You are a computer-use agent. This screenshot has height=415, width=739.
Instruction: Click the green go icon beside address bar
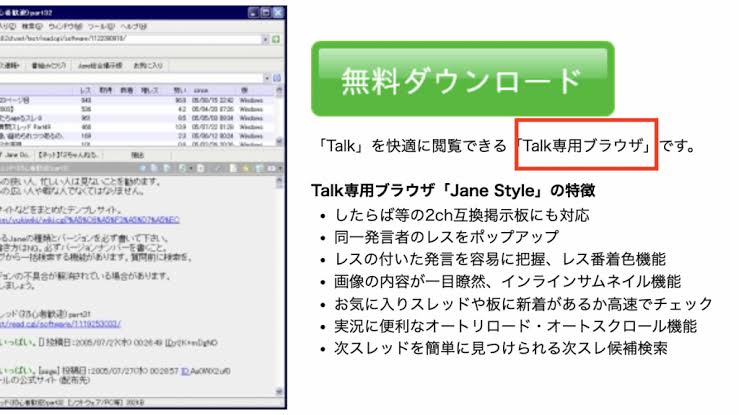pyautogui.click(x=276, y=39)
